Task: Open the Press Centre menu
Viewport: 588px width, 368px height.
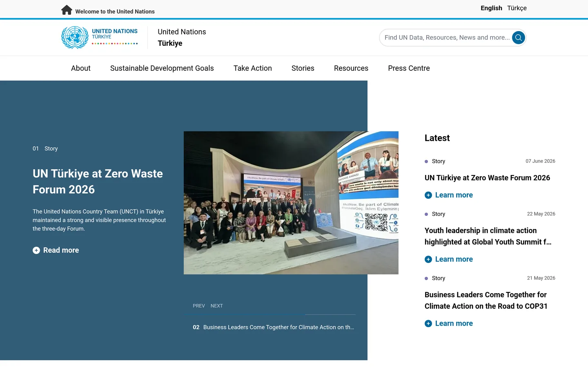Action: (x=409, y=68)
